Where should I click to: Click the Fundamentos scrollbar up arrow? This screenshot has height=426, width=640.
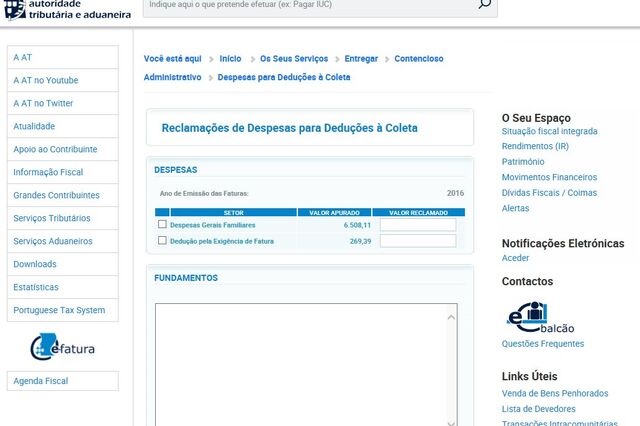click(451, 317)
